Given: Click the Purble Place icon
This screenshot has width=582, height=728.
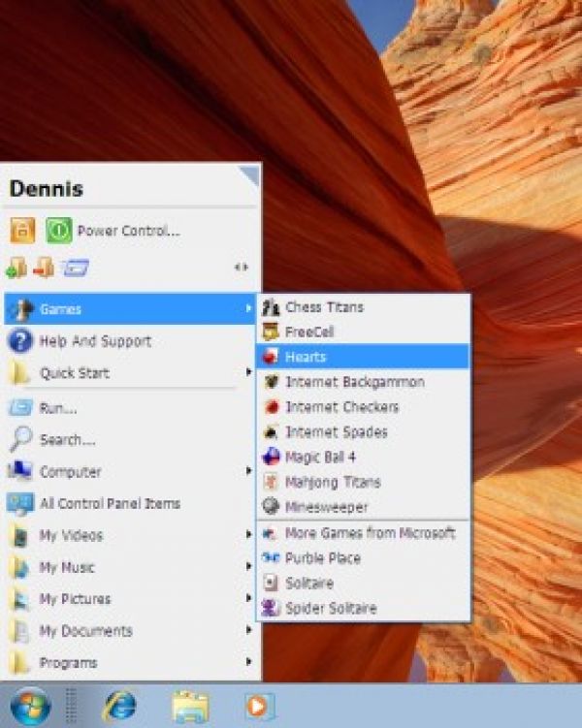Looking at the screenshot, I should (x=271, y=557).
